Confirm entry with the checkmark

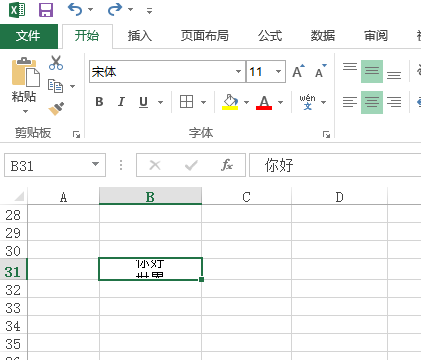point(191,165)
